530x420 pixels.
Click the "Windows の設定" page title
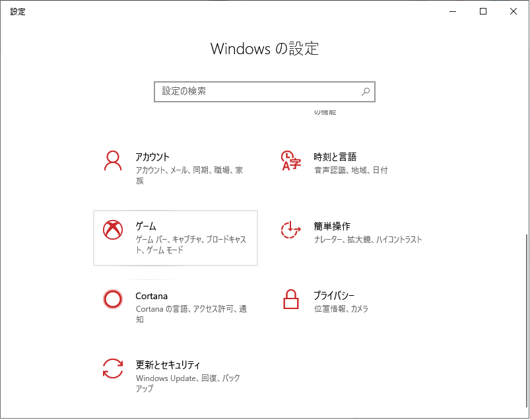[265, 49]
